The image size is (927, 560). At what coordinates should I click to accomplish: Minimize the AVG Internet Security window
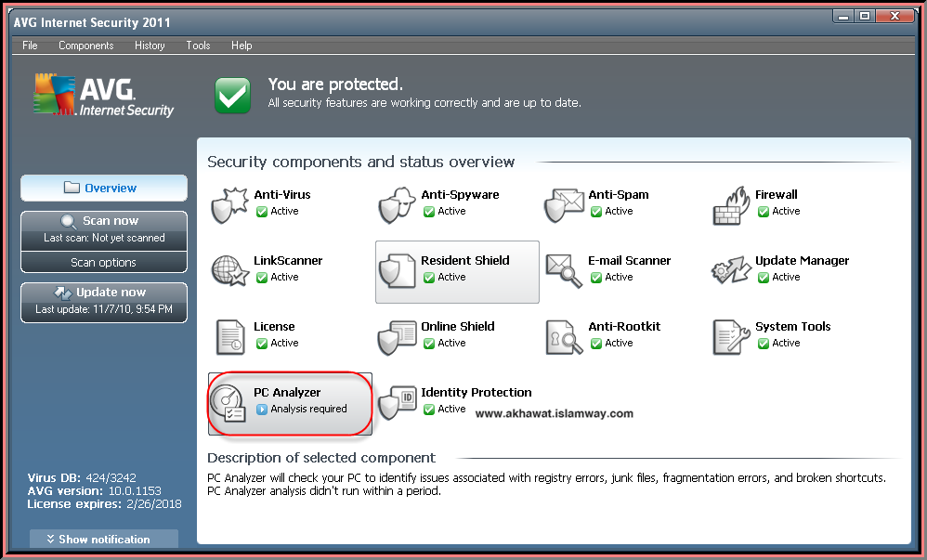(x=843, y=17)
